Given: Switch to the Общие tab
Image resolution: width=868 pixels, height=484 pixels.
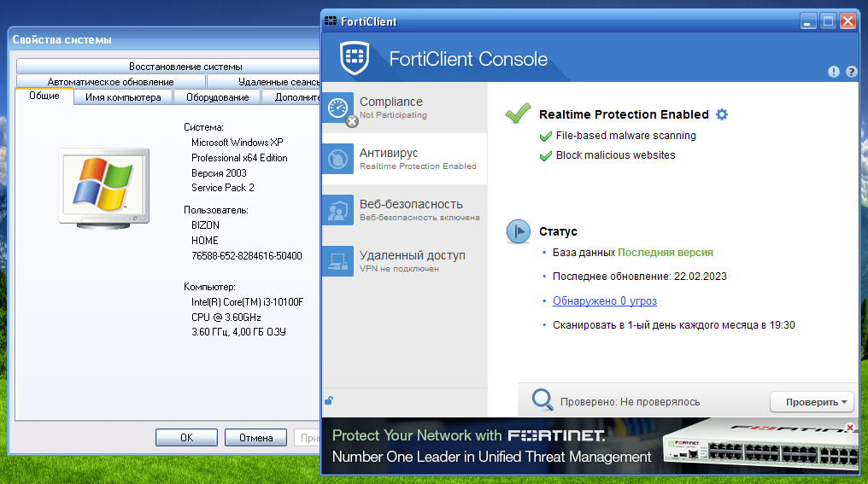Looking at the screenshot, I should click(x=44, y=96).
